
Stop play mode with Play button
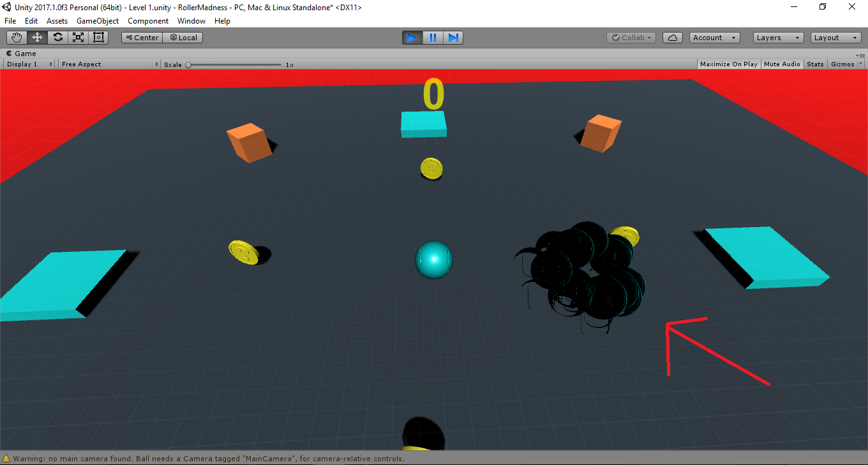[x=412, y=38]
